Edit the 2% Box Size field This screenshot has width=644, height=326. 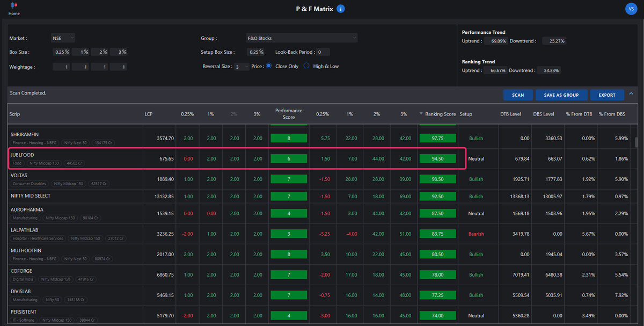coord(100,52)
